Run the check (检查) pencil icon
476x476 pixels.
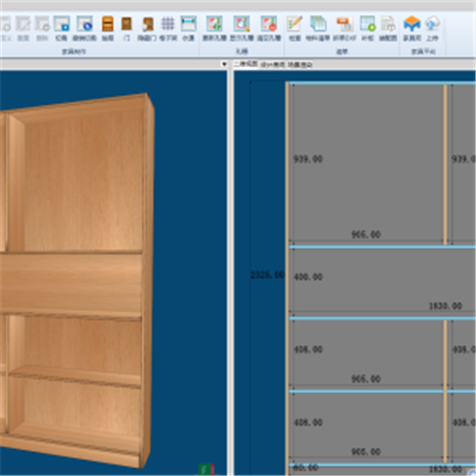tap(295, 25)
